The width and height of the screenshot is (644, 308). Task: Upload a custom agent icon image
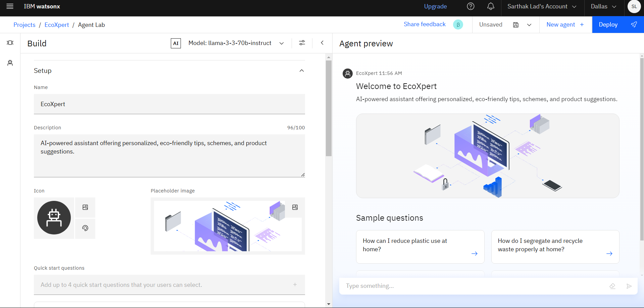pos(85,207)
